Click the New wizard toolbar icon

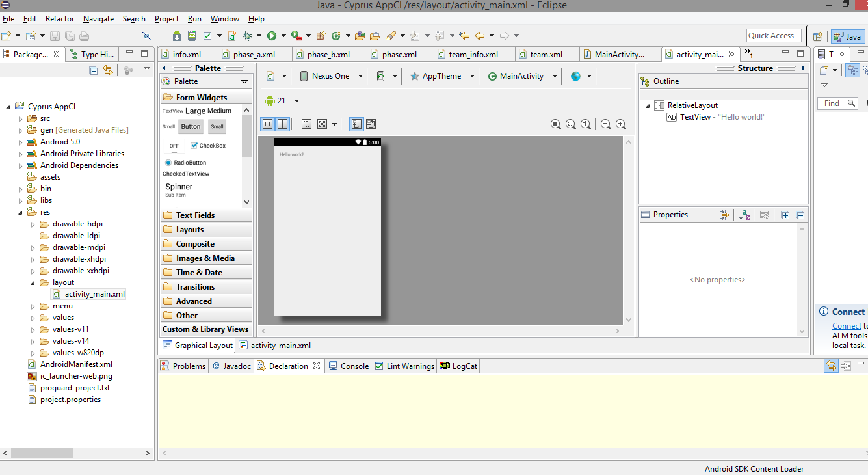(x=7, y=36)
